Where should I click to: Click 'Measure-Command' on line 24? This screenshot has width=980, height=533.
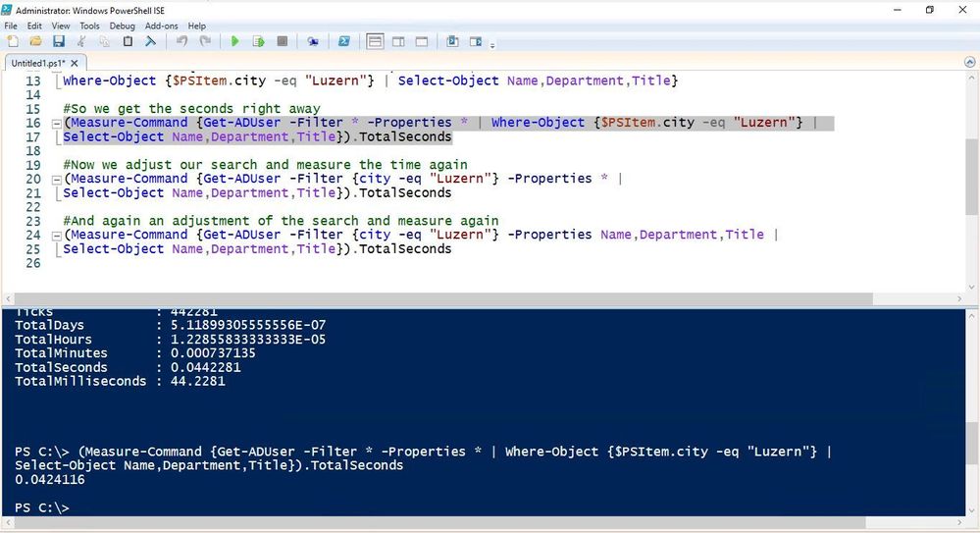(x=129, y=235)
